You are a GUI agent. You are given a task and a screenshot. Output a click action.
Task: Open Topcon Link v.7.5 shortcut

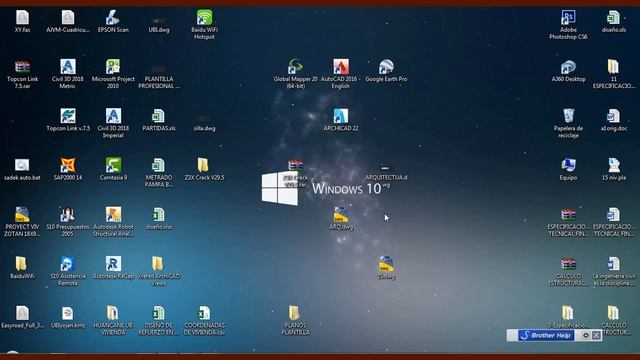(68, 116)
